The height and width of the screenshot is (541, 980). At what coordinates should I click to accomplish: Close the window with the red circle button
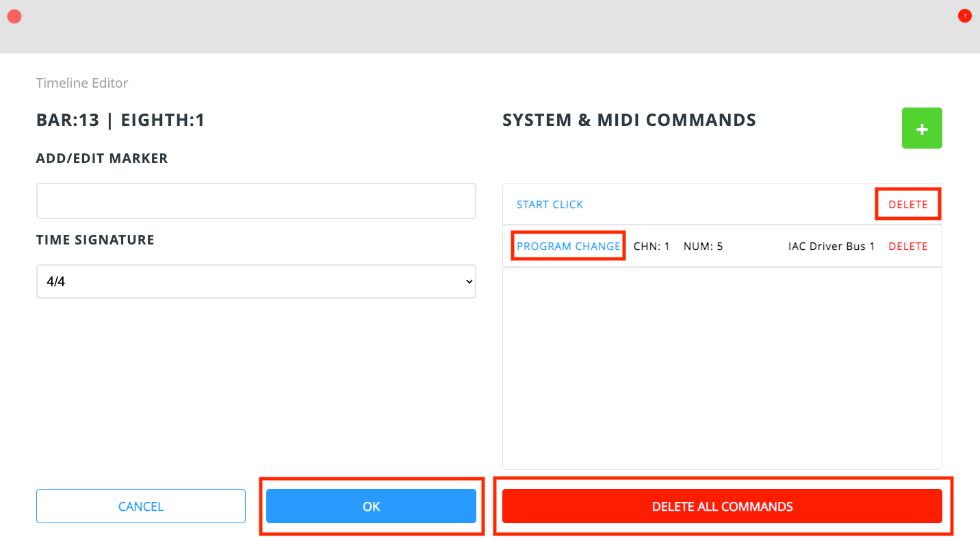(14, 16)
